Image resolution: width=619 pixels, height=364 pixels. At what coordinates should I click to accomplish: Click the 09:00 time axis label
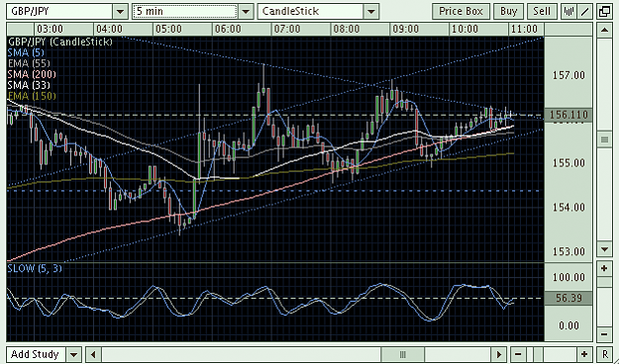(406, 30)
